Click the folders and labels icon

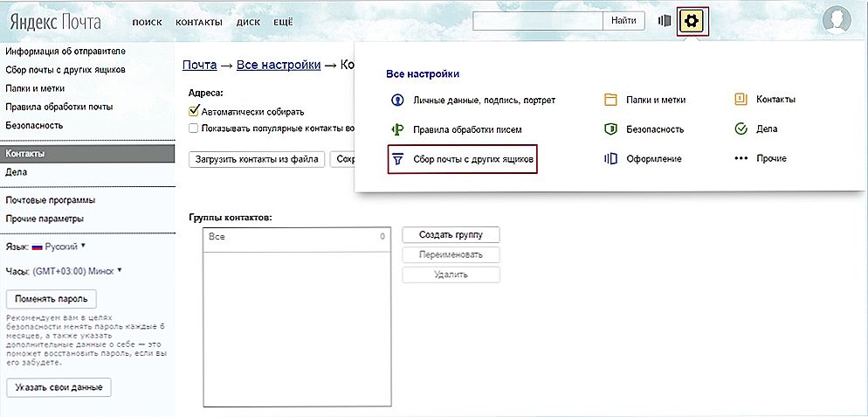point(610,100)
